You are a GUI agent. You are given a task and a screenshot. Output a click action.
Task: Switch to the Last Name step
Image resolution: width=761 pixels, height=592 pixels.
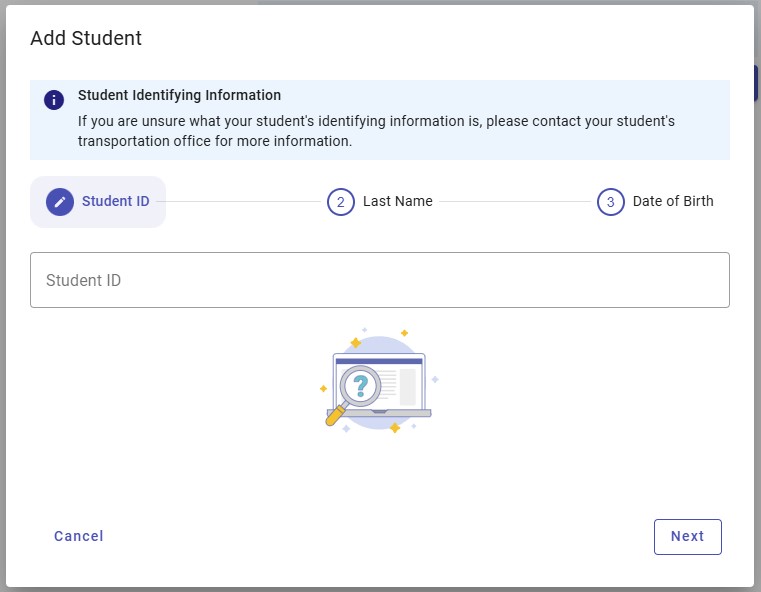point(397,202)
